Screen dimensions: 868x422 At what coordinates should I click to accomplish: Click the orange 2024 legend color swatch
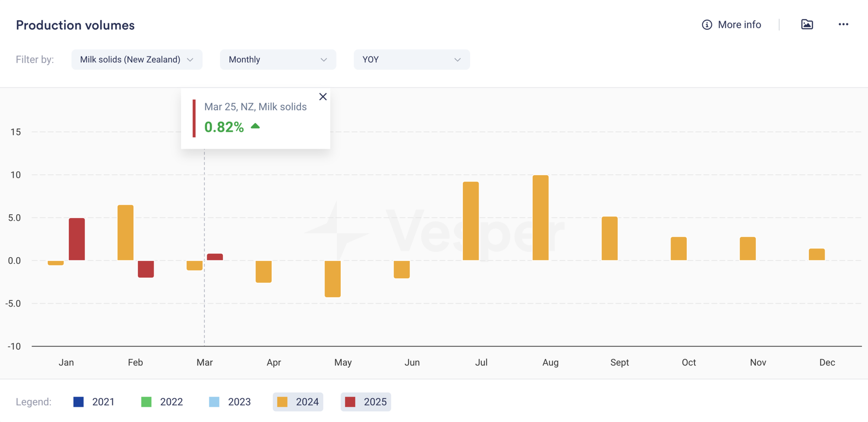tap(282, 402)
